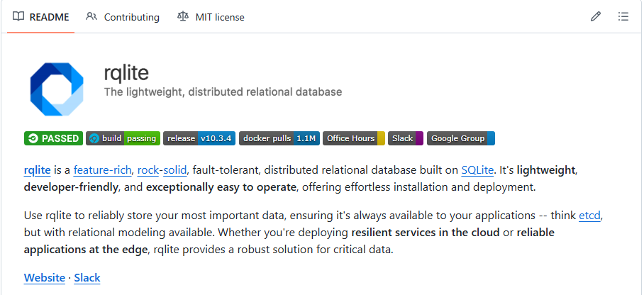This screenshot has width=644, height=295.
Task: Click the bold text 'developer-friendly'
Action: pyautogui.click(x=71, y=187)
